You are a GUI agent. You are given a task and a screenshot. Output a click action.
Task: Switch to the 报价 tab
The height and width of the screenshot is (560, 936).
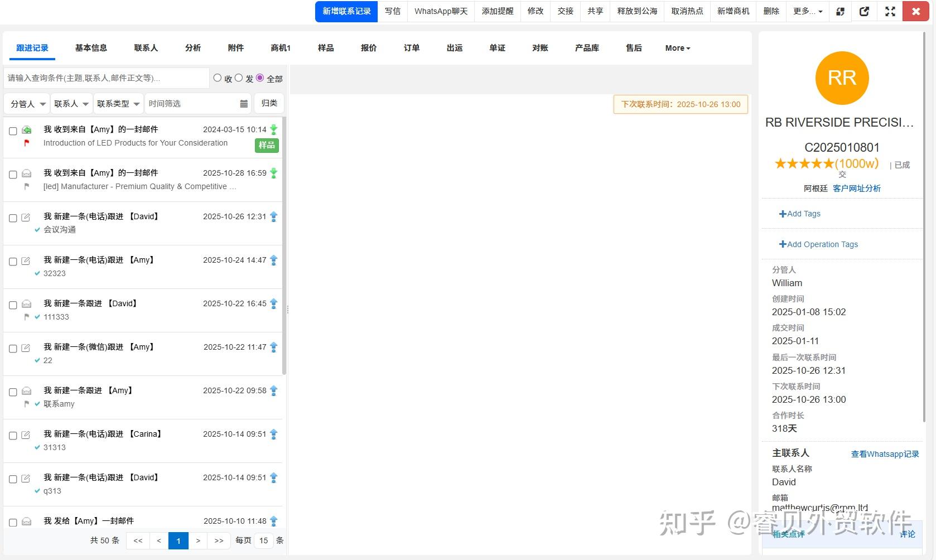coord(369,48)
